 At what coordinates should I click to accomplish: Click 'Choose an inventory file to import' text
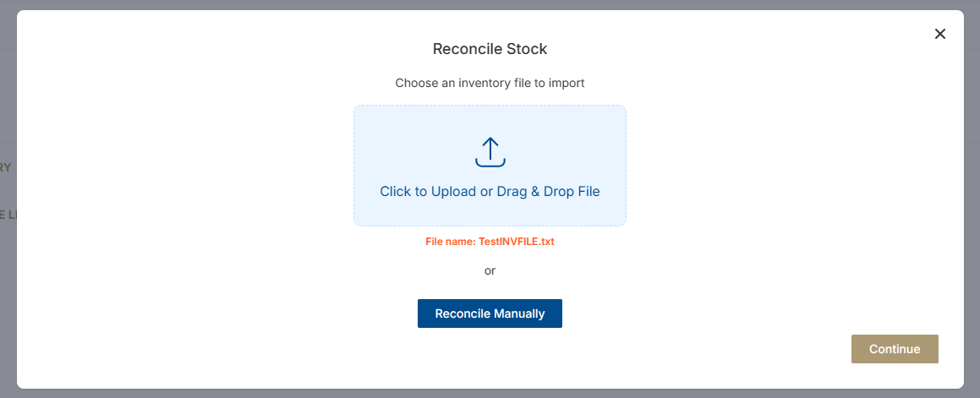click(490, 84)
